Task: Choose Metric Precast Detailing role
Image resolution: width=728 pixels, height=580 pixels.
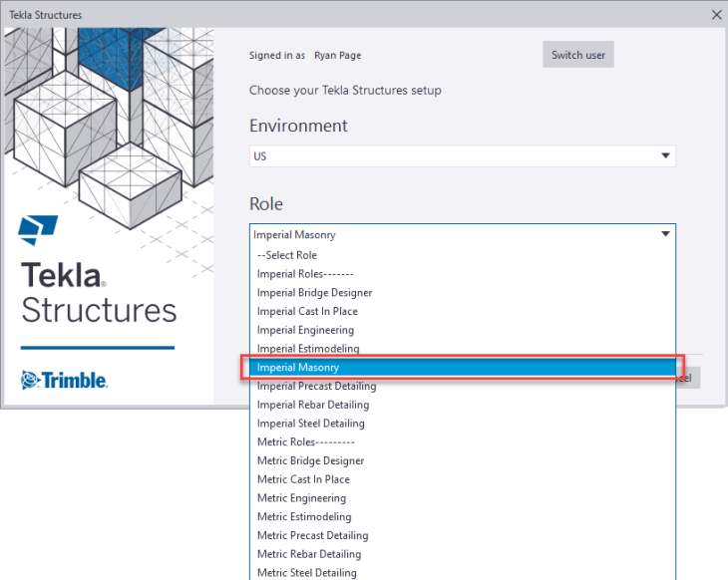Action: [462, 535]
